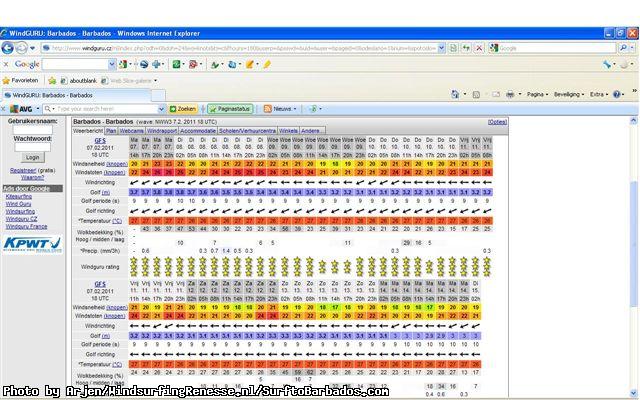The image size is (640, 400).
Task: Click the Gebruikersnaam input field
Action: pos(33,128)
